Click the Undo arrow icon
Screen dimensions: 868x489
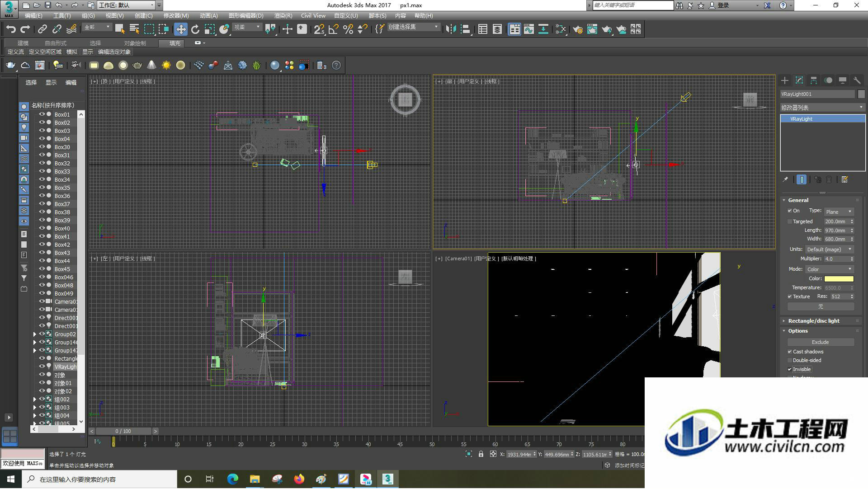click(11, 29)
